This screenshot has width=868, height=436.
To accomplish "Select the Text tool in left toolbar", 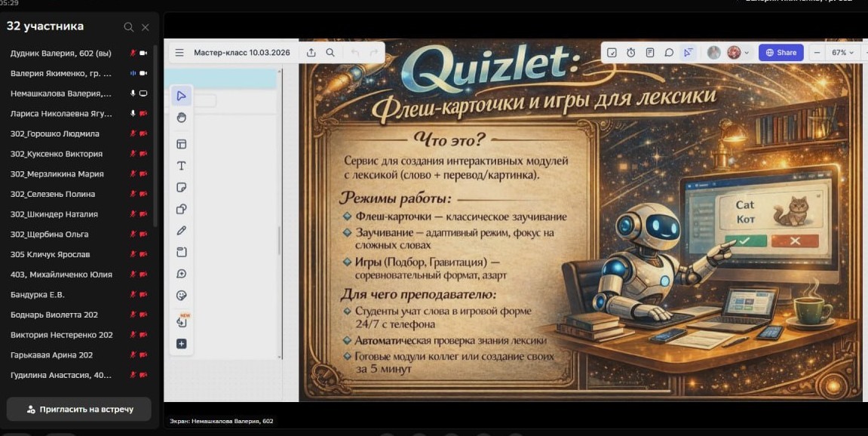I will click(x=181, y=166).
